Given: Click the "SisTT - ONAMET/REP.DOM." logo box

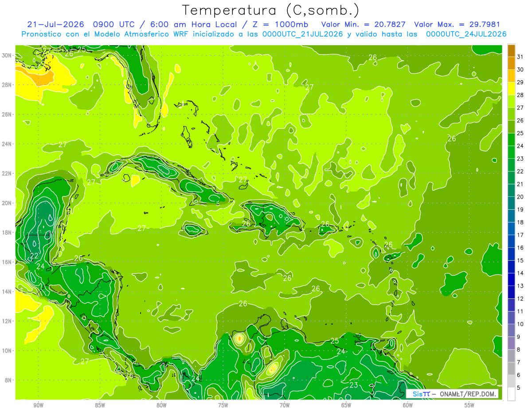Looking at the screenshot, I should [x=453, y=394].
